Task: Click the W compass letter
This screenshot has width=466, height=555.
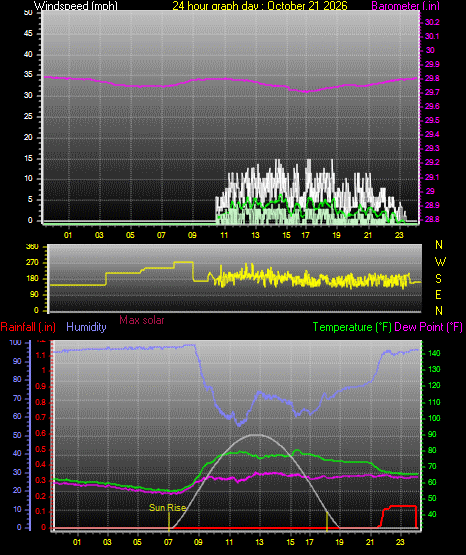Action: pyautogui.click(x=440, y=262)
